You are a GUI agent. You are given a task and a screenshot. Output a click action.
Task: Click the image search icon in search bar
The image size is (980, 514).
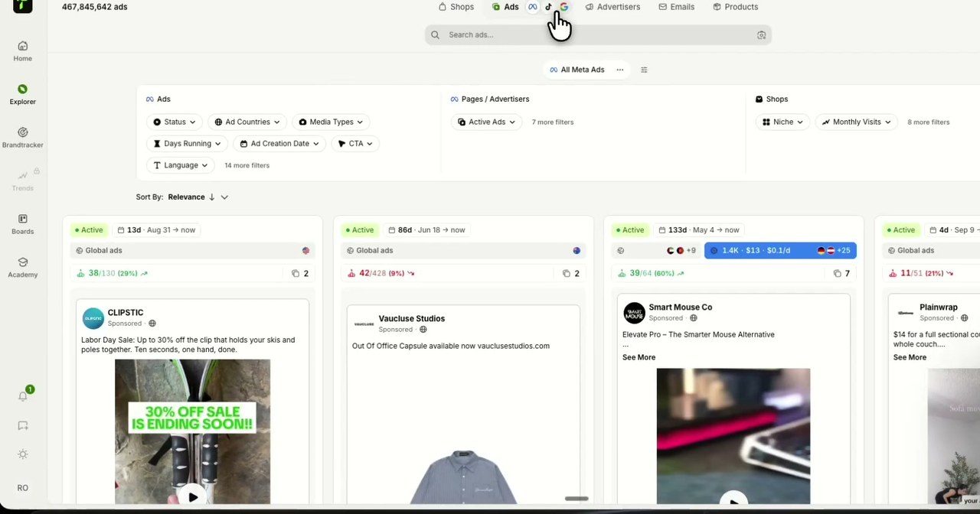761,35
